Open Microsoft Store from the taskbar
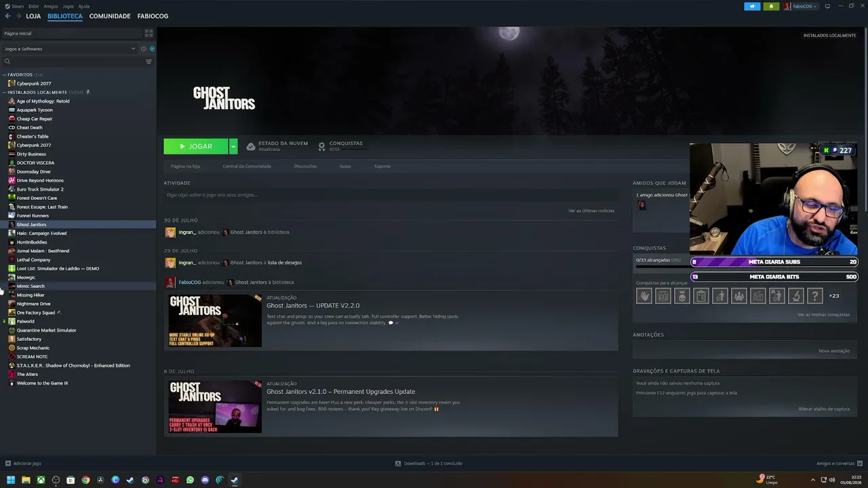This screenshot has height=488, width=868. tap(71, 480)
